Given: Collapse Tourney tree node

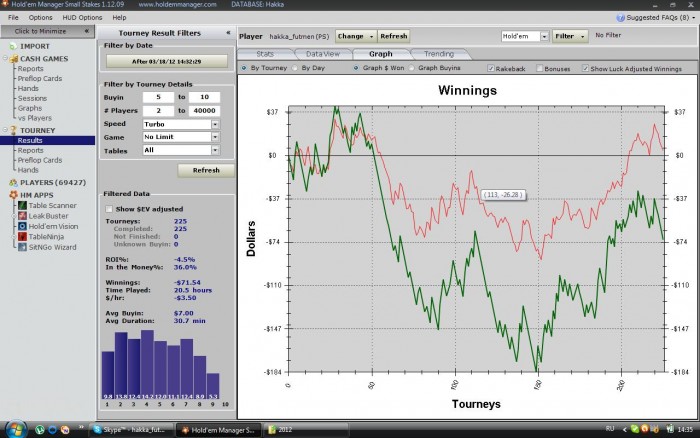Looking at the screenshot, I should (5, 130).
